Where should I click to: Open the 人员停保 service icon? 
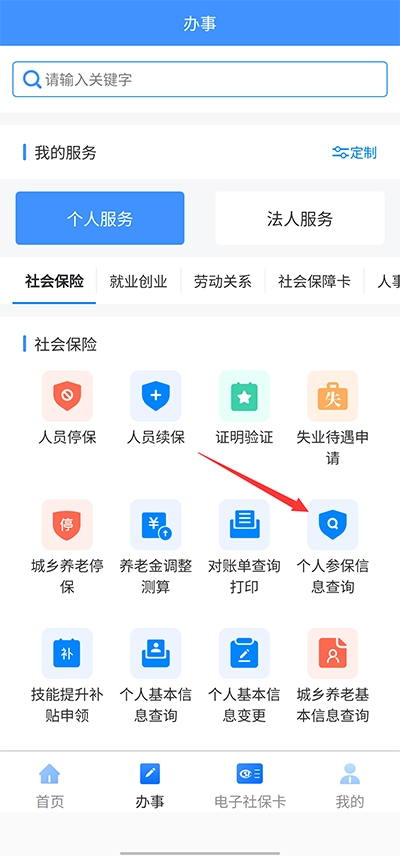(x=67, y=396)
